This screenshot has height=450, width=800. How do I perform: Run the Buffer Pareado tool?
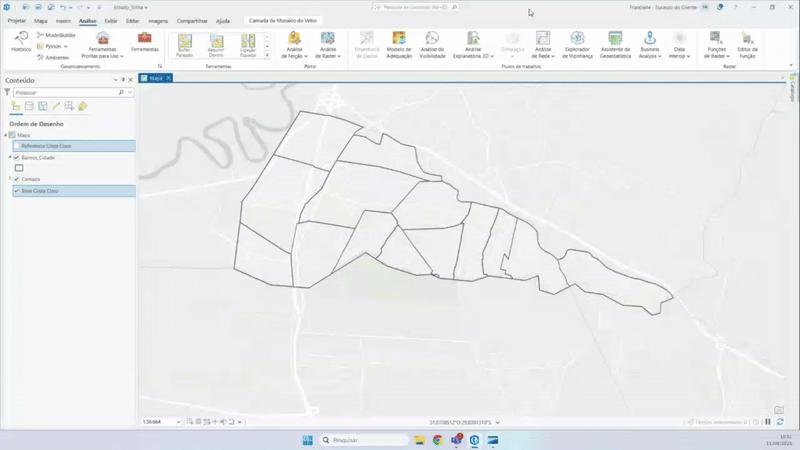(x=184, y=45)
